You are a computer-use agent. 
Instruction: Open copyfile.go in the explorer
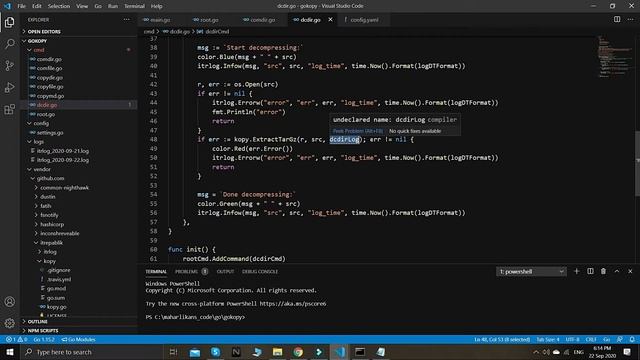(x=50, y=87)
